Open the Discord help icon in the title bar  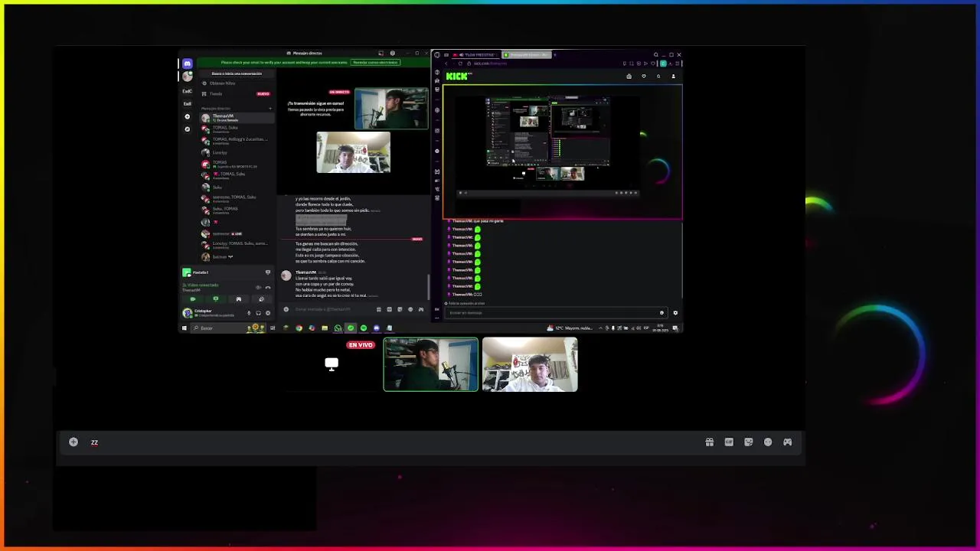click(393, 53)
